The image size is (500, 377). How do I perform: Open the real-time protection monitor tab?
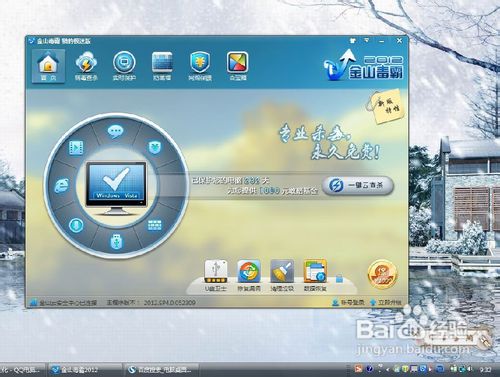pyautogui.click(x=124, y=66)
